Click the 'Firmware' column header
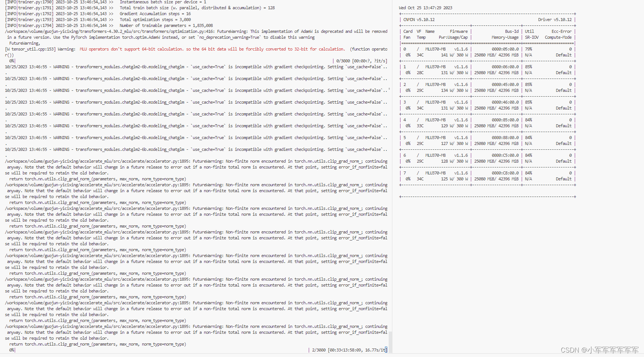This screenshot has width=644, height=357. [x=459, y=31]
